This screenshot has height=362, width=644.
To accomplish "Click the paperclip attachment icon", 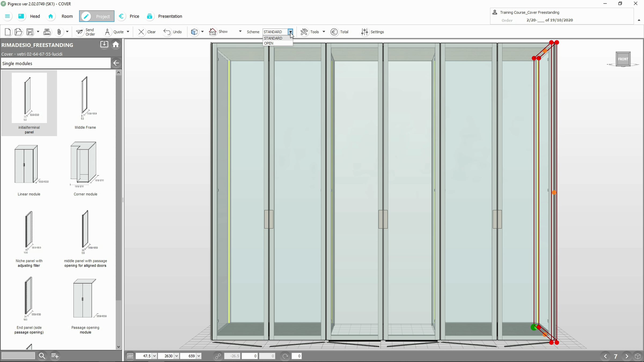I will pyautogui.click(x=59, y=32).
